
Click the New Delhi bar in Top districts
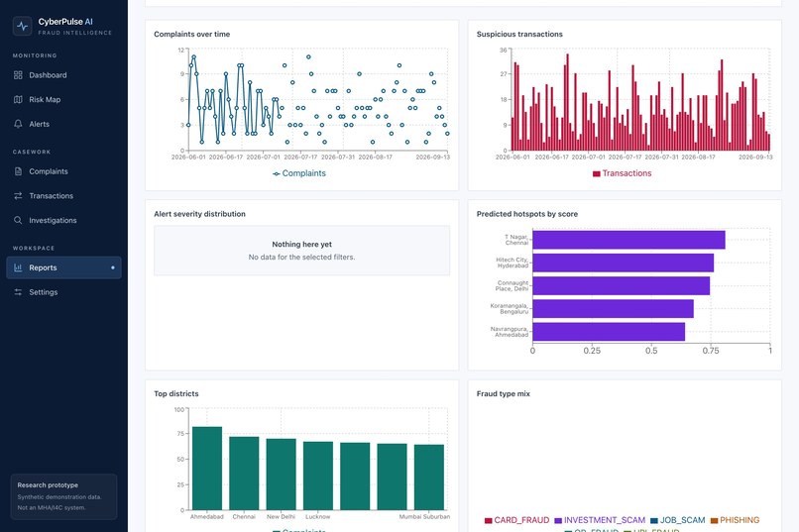(281, 475)
